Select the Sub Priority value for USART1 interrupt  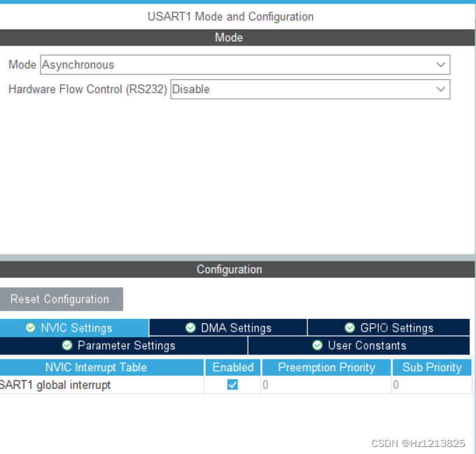432,385
